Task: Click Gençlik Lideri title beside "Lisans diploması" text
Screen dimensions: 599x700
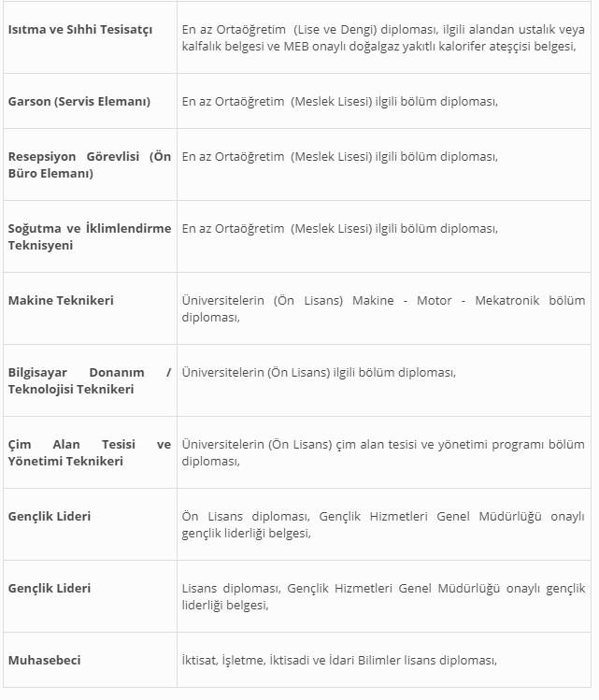Action: (50, 588)
